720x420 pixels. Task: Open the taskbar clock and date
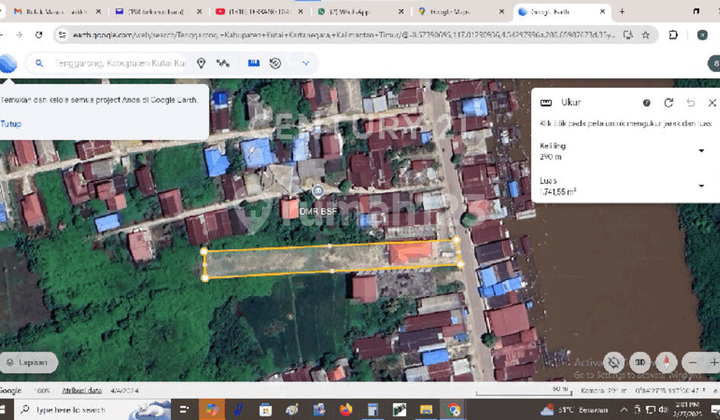[687, 409]
